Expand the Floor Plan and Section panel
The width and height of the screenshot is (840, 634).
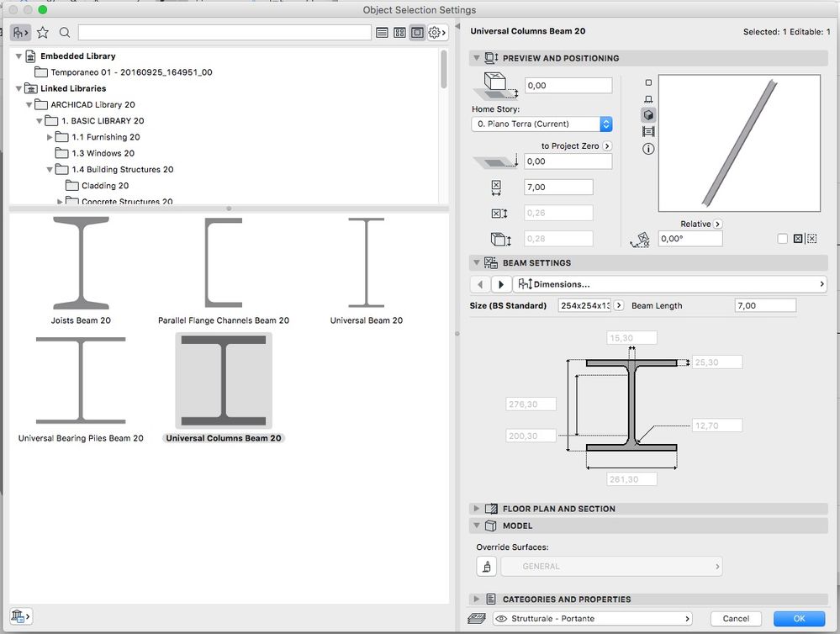(x=476, y=509)
